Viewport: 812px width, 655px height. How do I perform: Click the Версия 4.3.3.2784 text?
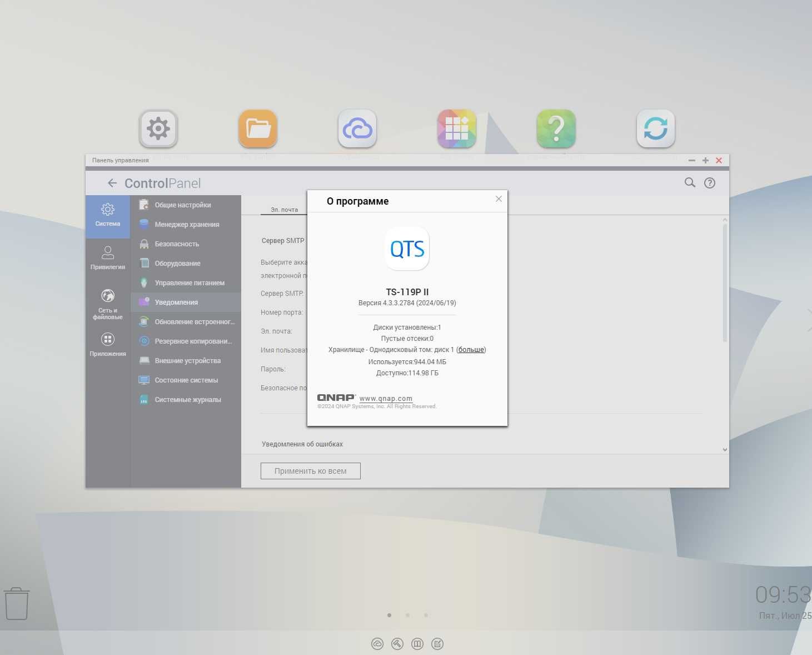point(407,303)
